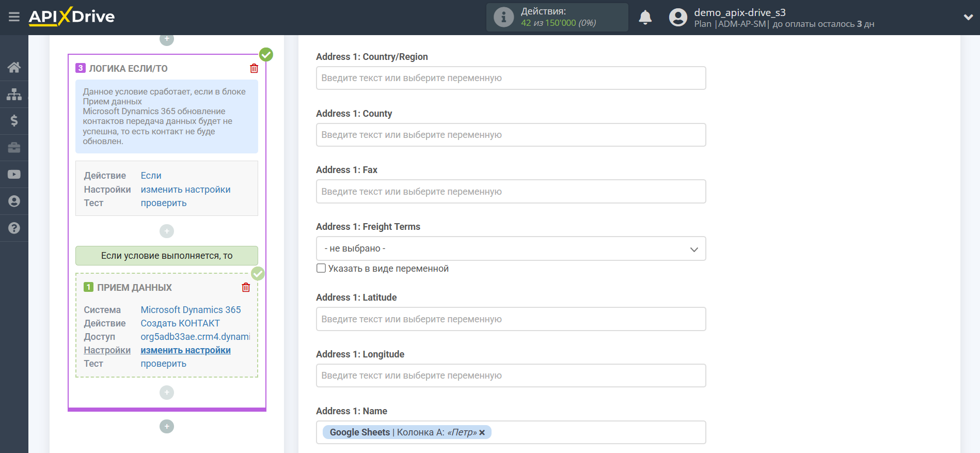
Task: Focus the Longitude input field
Action: pyautogui.click(x=511, y=376)
